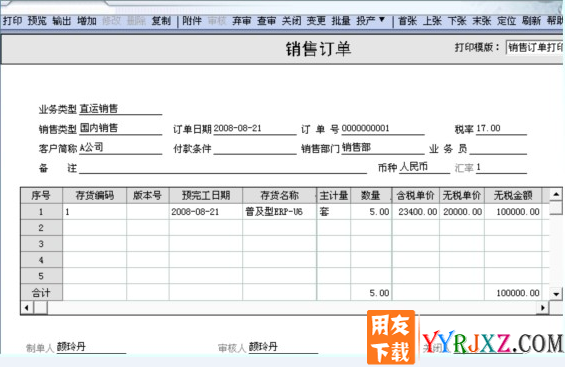Click the 销售部门 field showing 销售部
Viewport: 565px width, 367px height.
(383, 148)
